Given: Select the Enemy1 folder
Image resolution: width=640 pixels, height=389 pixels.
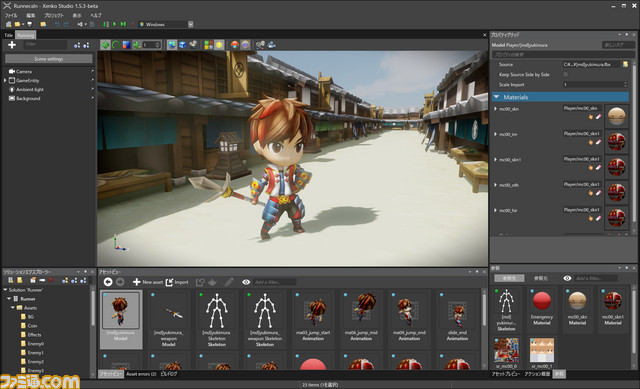Looking at the screenshot, I should pos(36,353).
